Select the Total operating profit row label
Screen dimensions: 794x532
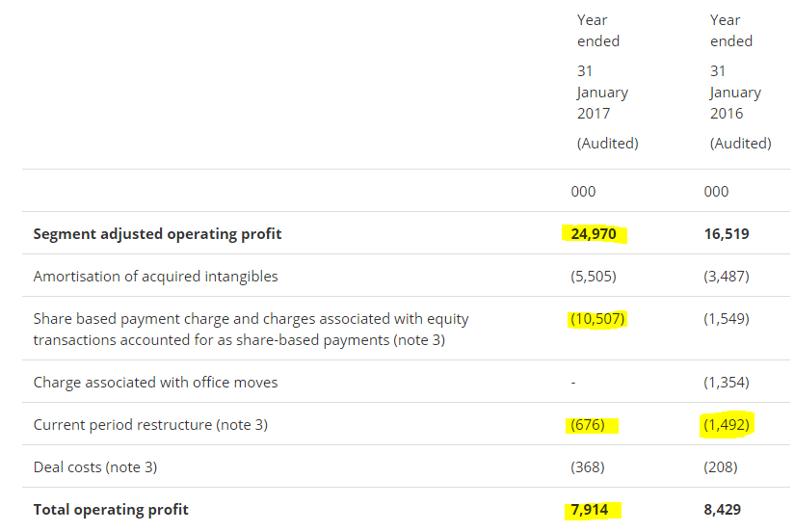pos(111,509)
